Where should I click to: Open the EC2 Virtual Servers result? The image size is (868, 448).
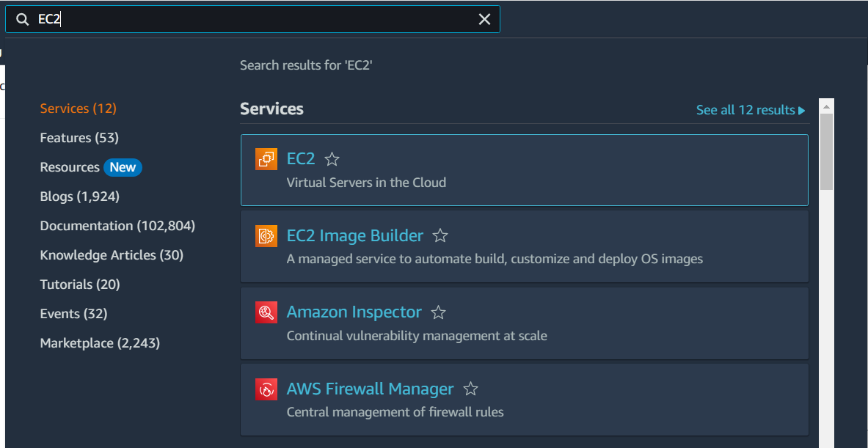300,158
